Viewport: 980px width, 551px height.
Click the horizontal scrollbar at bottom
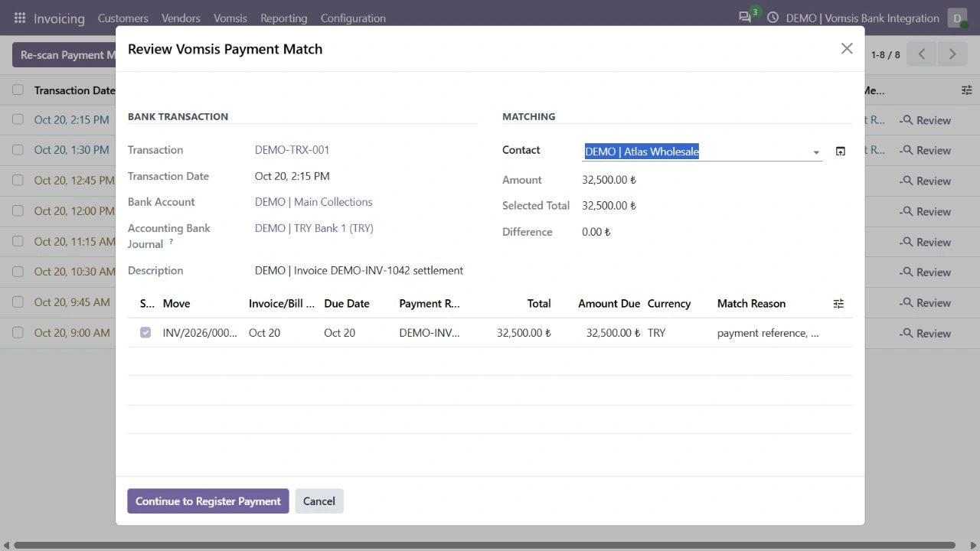(x=485, y=546)
